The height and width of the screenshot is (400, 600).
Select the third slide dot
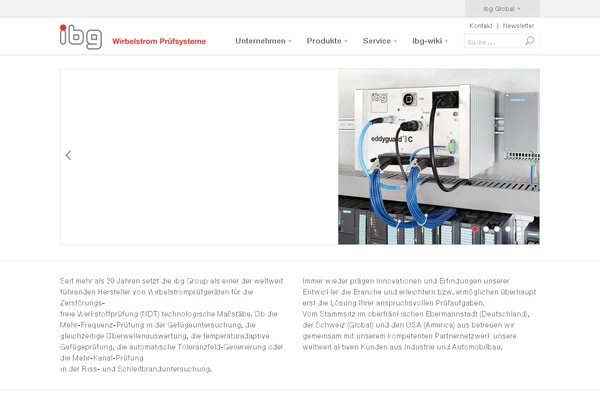click(497, 229)
